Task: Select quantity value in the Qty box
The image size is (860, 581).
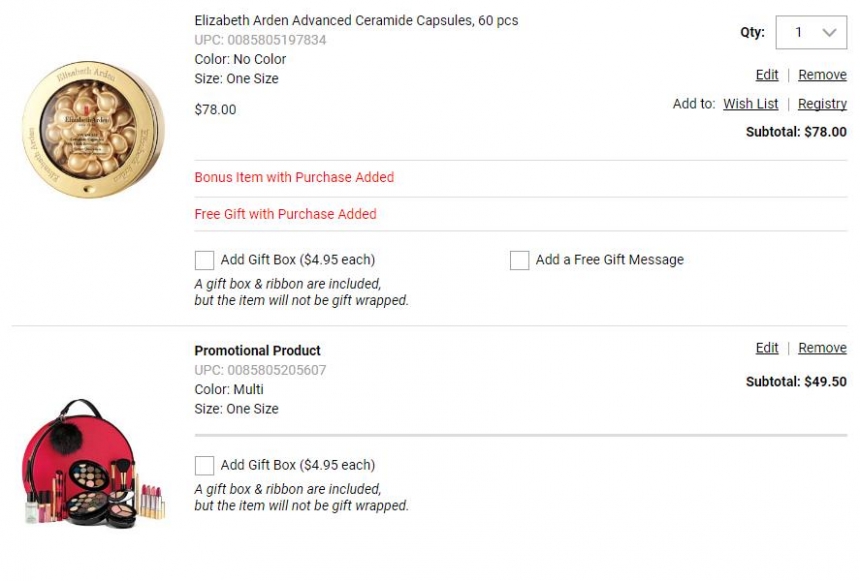Action: [797, 32]
